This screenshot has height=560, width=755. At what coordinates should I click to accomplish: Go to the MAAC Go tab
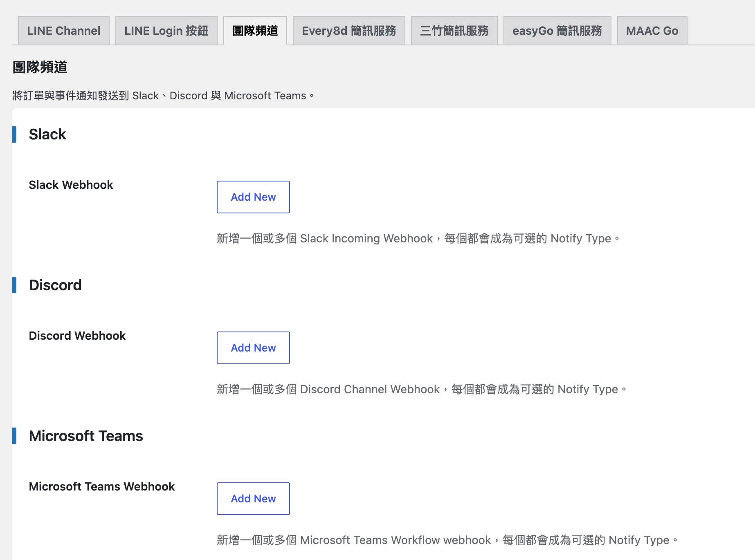click(652, 31)
